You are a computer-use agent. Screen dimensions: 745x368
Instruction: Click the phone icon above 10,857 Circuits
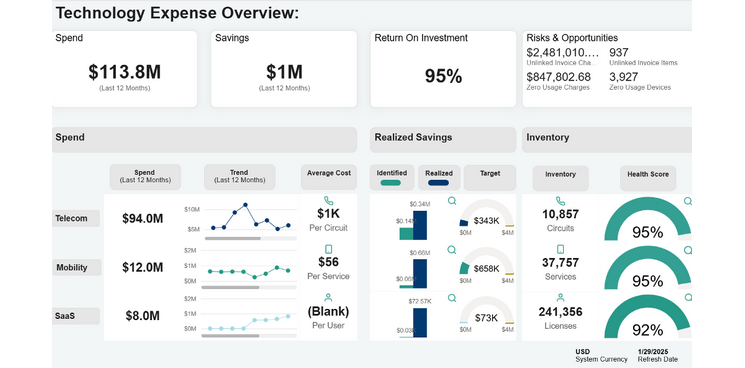pyautogui.click(x=560, y=201)
